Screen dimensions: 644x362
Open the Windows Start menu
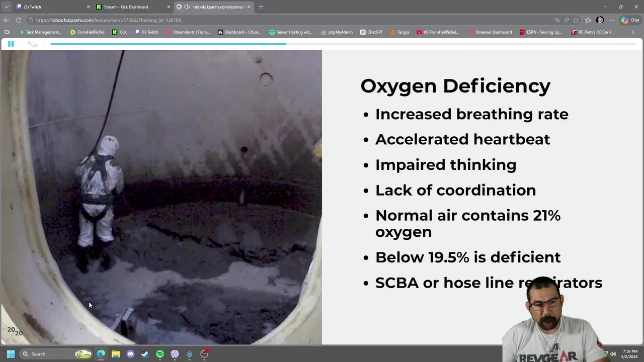pos(11,354)
